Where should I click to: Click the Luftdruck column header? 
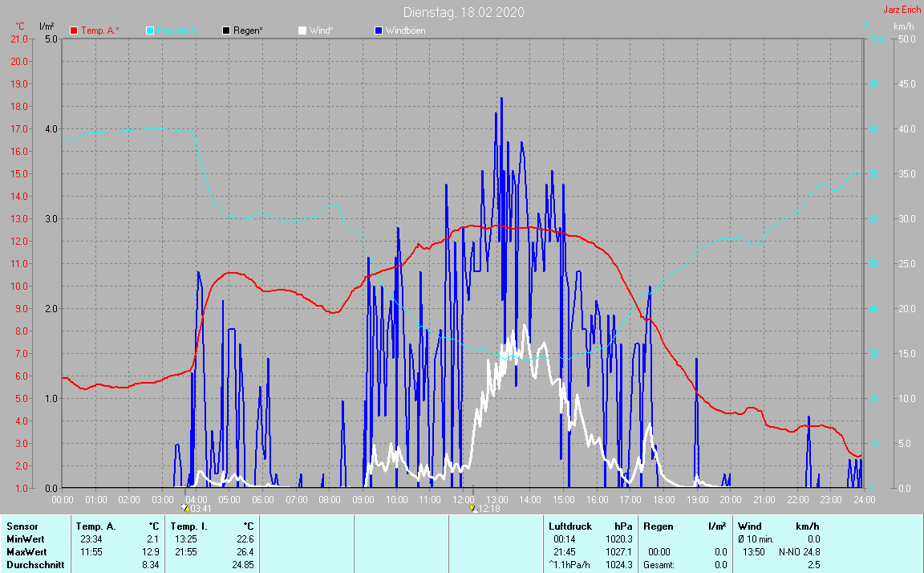click(571, 526)
